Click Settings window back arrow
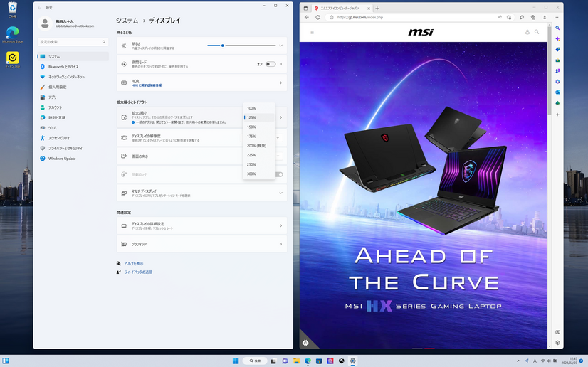 pos(39,8)
